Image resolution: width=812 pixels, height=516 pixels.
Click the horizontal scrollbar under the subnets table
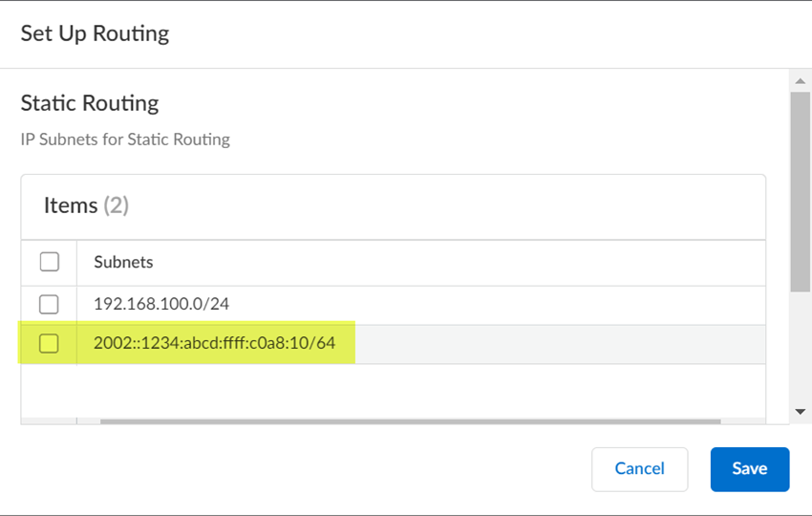(x=411, y=420)
